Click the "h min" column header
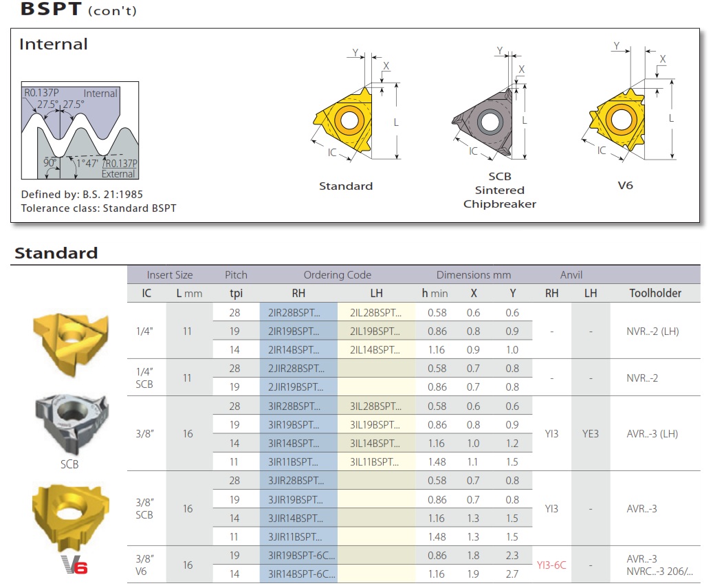This screenshot has width=713, height=588. (435, 294)
